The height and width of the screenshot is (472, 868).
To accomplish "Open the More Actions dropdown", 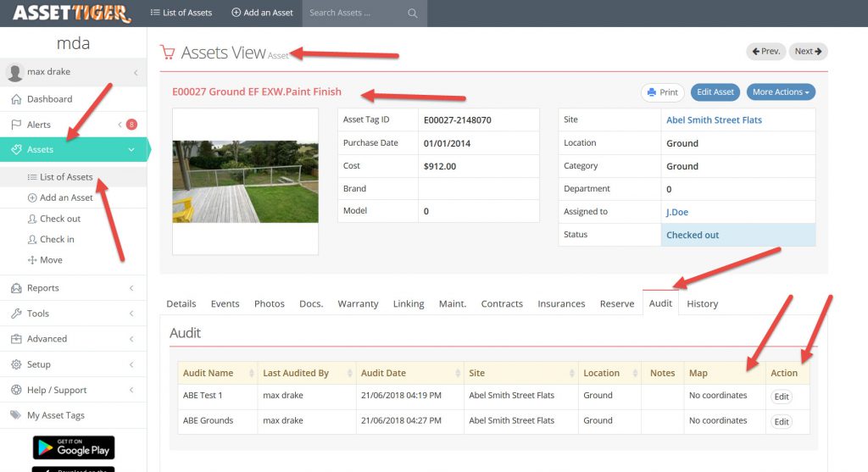I will pos(780,92).
